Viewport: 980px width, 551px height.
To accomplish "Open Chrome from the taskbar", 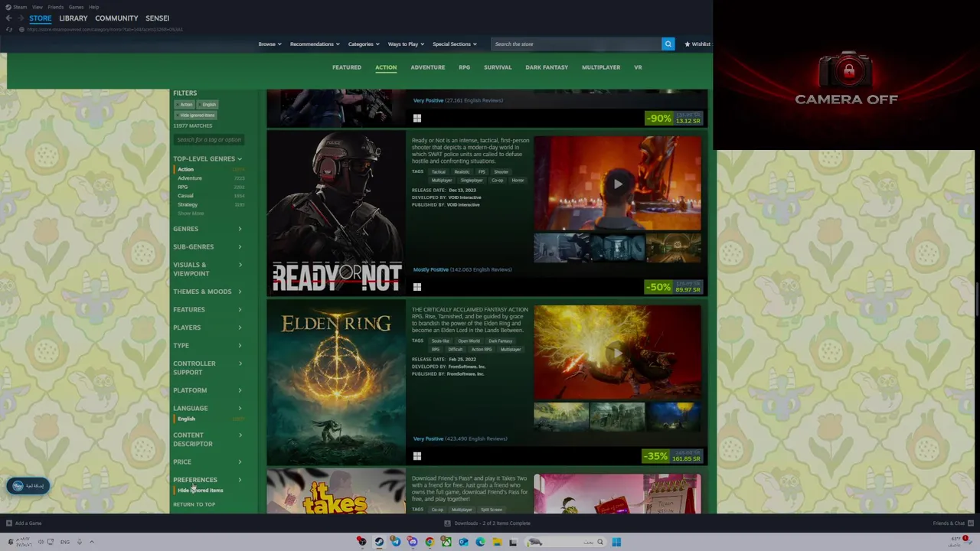I will click(430, 542).
